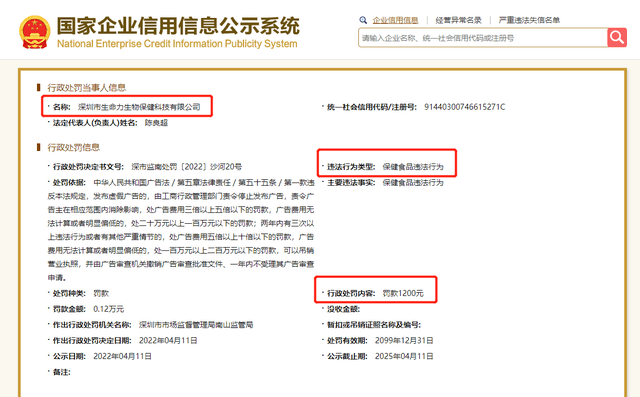
Task: Click the 行政处罚内容 value 罚款1200元
Action: [x=403, y=293]
